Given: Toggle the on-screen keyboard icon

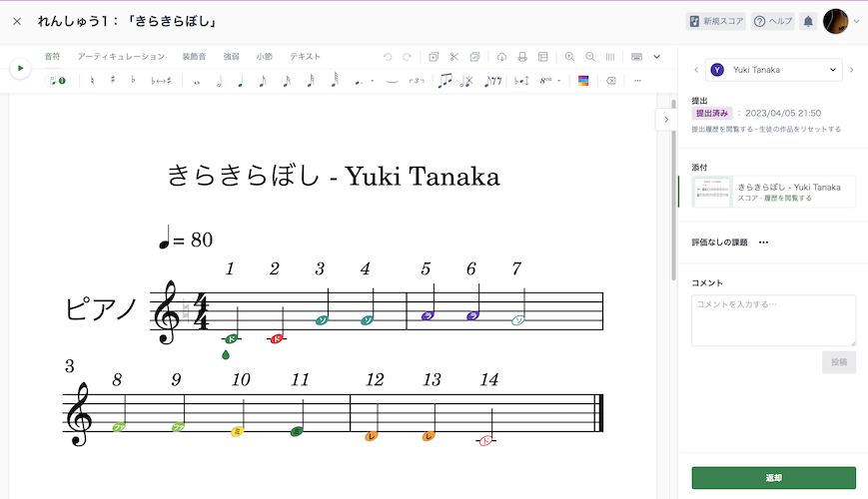Looking at the screenshot, I should pyautogui.click(x=637, y=57).
